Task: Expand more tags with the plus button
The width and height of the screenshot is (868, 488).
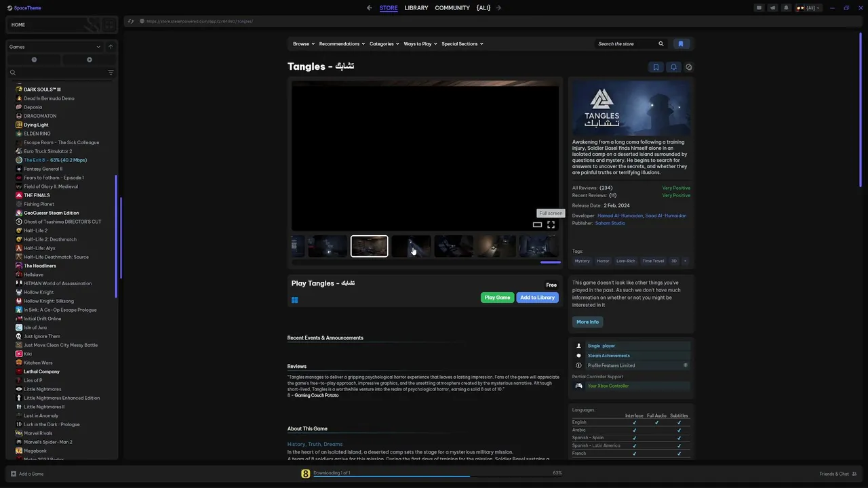Action: tap(685, 261)
